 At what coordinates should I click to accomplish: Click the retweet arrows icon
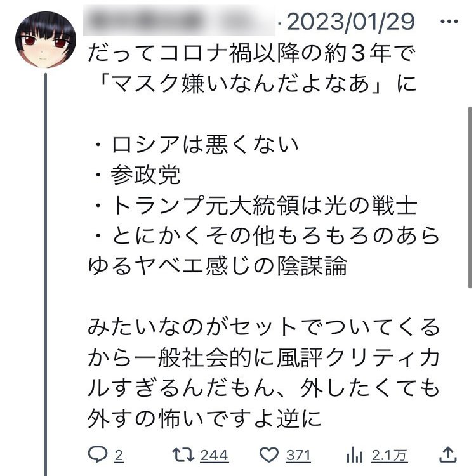coord(183,454)
